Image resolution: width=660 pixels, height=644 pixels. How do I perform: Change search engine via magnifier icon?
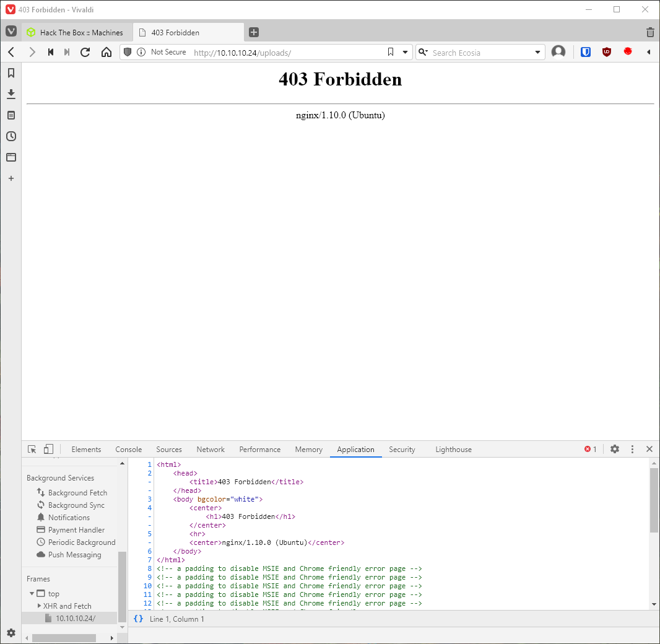pos(423,52)
